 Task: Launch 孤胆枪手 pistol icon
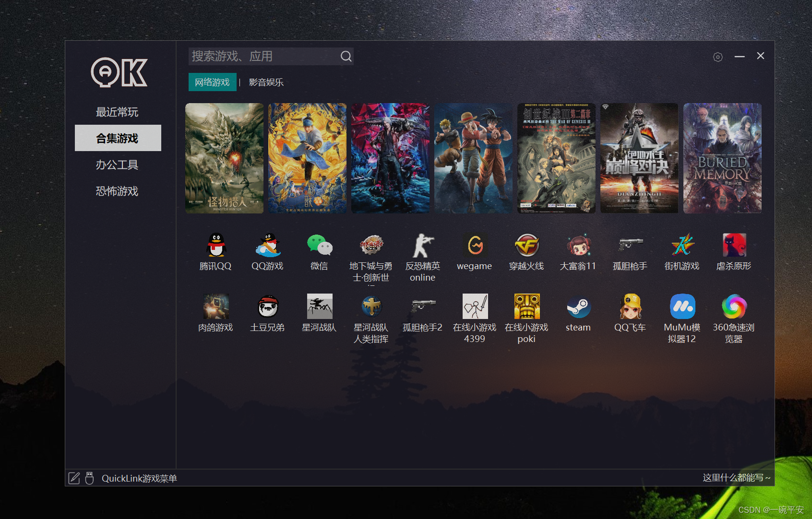point(631,245)
